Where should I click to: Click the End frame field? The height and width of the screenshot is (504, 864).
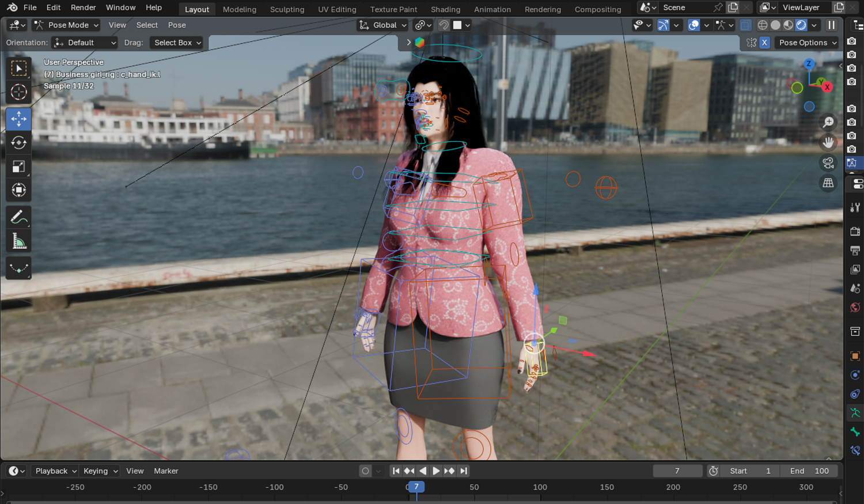809,471
